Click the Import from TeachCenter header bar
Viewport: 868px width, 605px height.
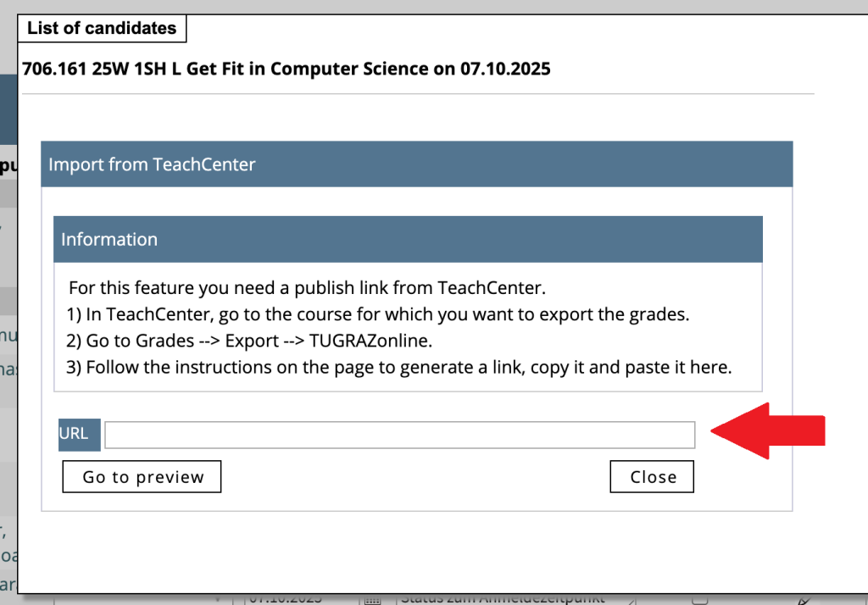coord(416,164)
